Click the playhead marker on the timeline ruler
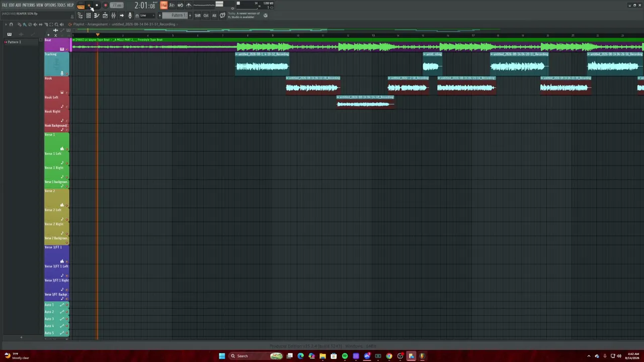The width and height of the screenshot is (644, 362). pyautogui.click(x=98, y=34)
